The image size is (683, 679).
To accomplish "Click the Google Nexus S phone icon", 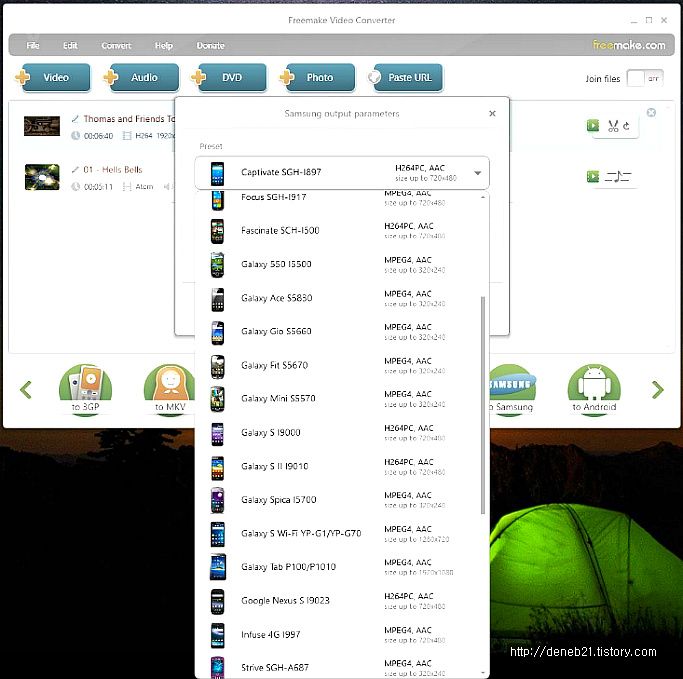I will (x=217, y=601).
